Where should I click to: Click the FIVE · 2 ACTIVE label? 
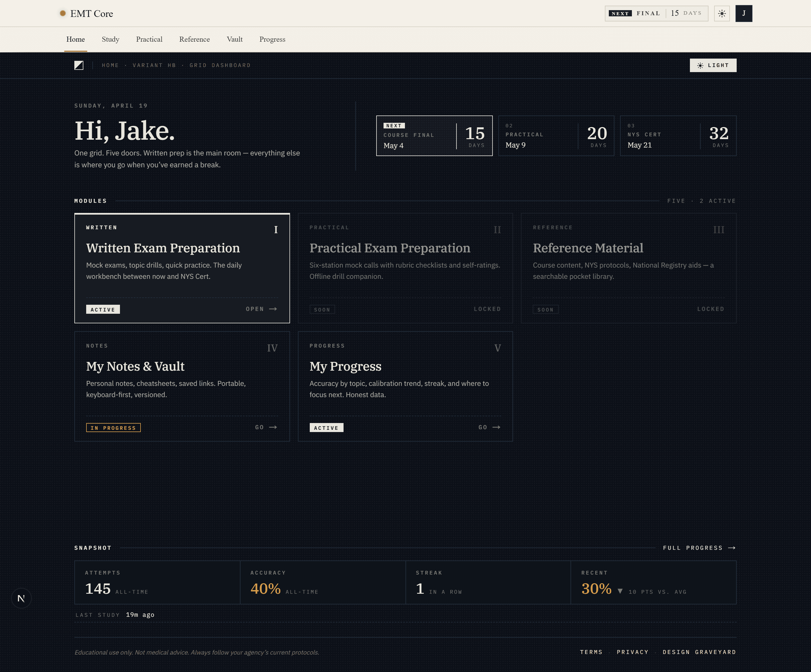tap(702, 201)
